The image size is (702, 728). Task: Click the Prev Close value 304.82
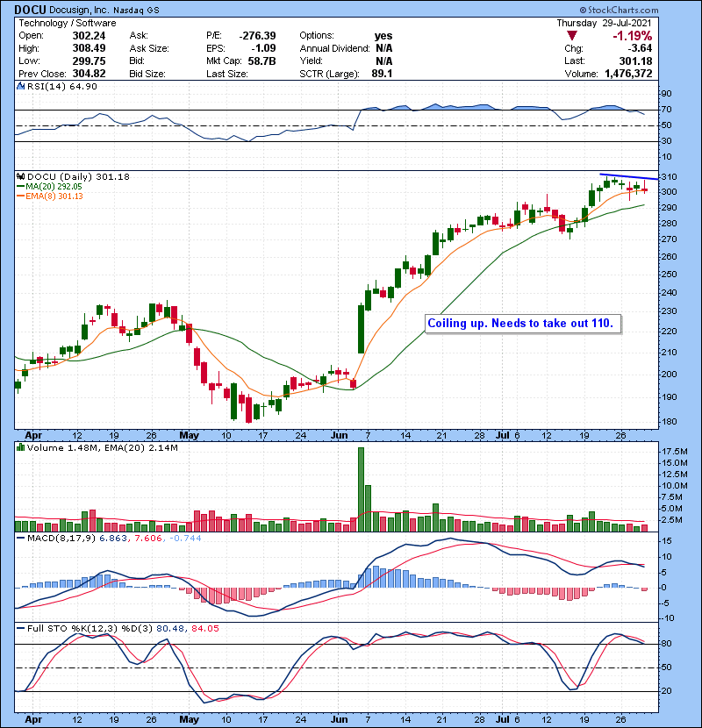coord(89,74)
